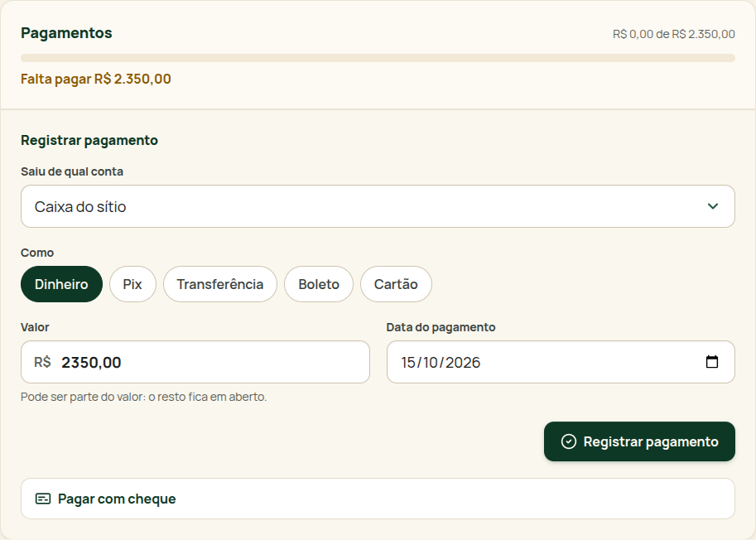The width and height of the screenshot is (756, 540).
Task: Choose Pix as payment method
Action: [132, 284]
